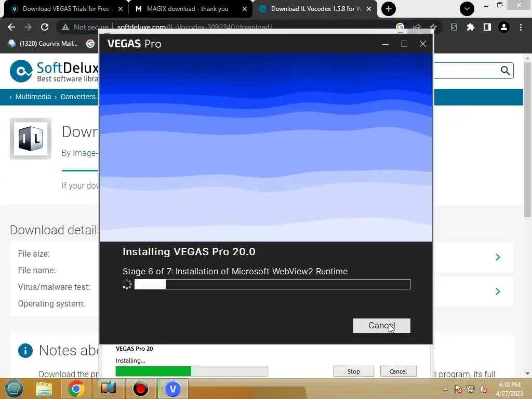Click Stop in the VEGAS Pro 20 downloader
The width and height of the screenshot is (532, 399).
coord(353,371)
